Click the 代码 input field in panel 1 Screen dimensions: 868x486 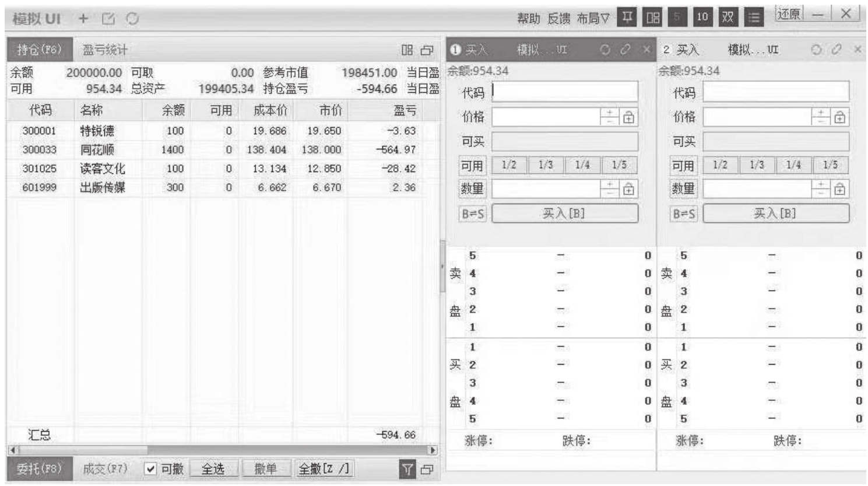point(565,92)
